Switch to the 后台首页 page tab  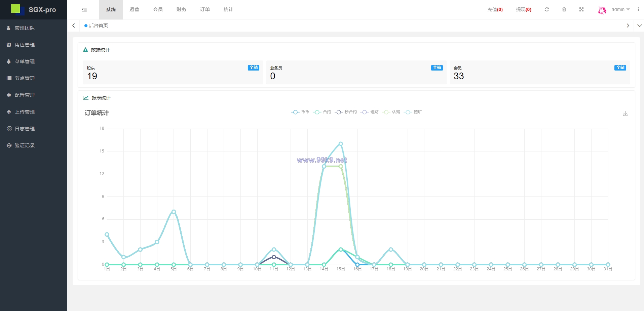click(97, 26)
